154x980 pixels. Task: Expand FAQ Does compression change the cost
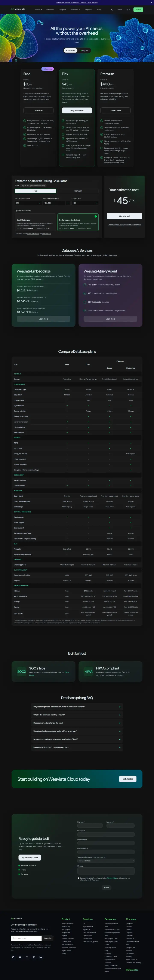coord(77,723)
